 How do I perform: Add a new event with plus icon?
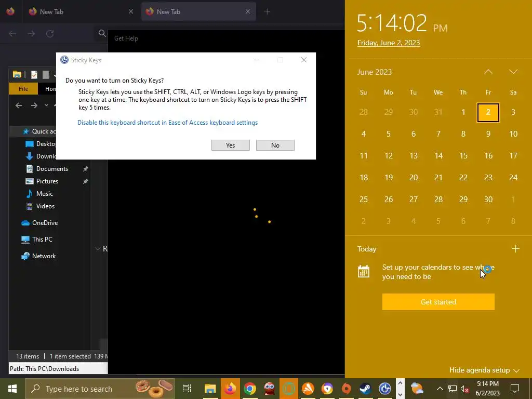(515, 249)
